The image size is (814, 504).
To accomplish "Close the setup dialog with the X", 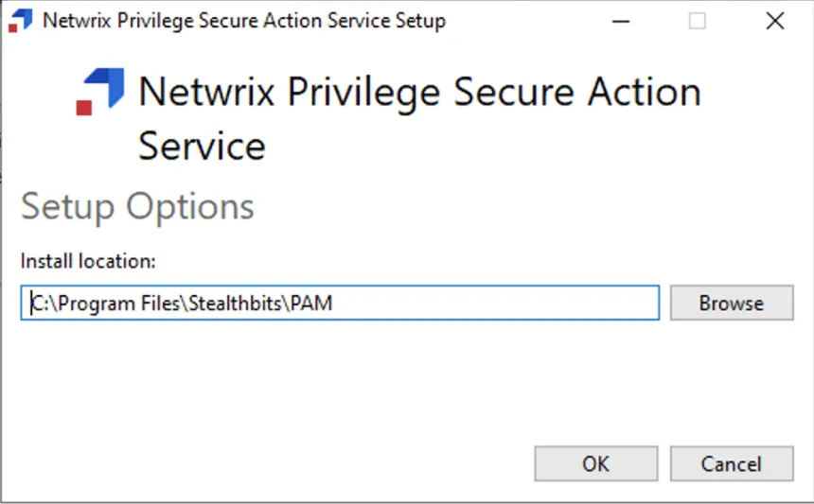I will point(775,21).
